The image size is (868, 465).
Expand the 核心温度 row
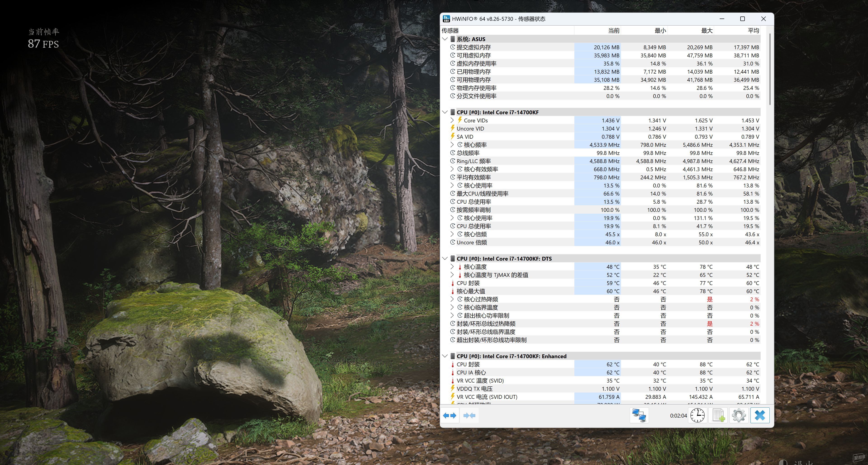pyautogui.click(x=452, y=267)
